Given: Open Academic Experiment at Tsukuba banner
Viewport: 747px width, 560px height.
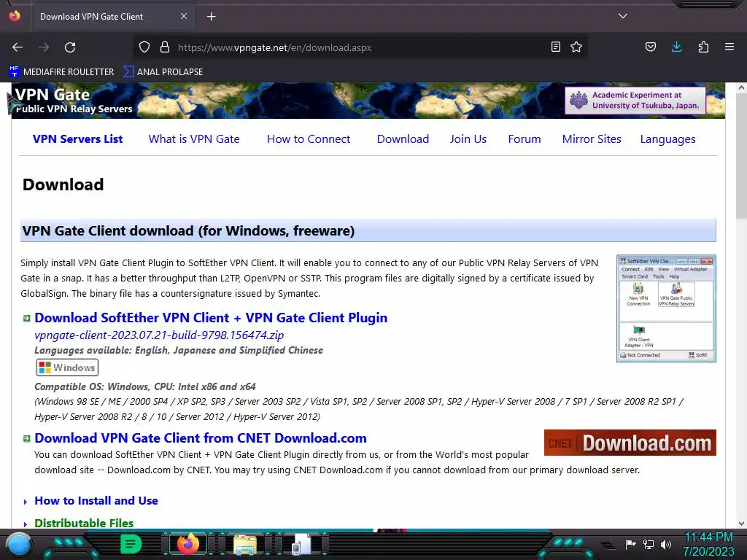Looking at the screenshot, I should pyautogui.click(x=635, y=101).
